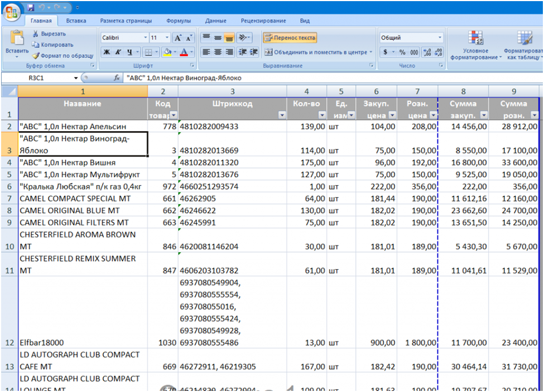Expand the number format dropdown (Общий)
Viewport: 544px width, 392px height.
tap(440, 38)
